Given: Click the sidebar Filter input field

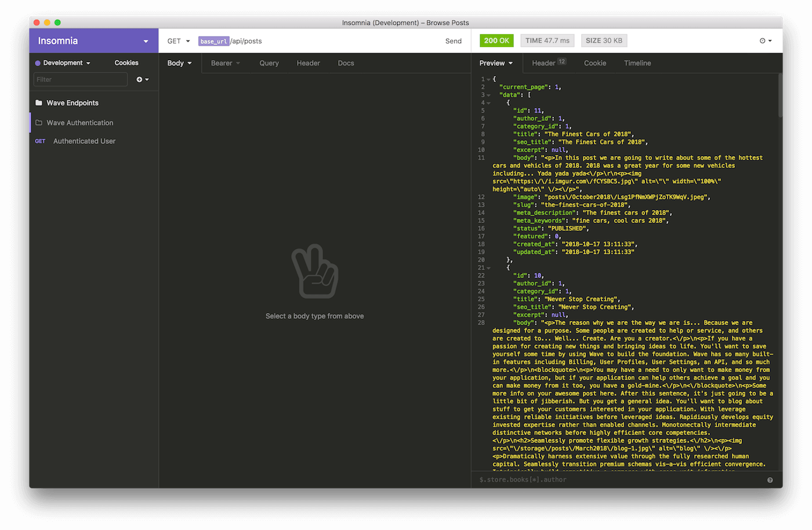Looking at the screenshot, I should pyautogui.click(x=80, y=80).
